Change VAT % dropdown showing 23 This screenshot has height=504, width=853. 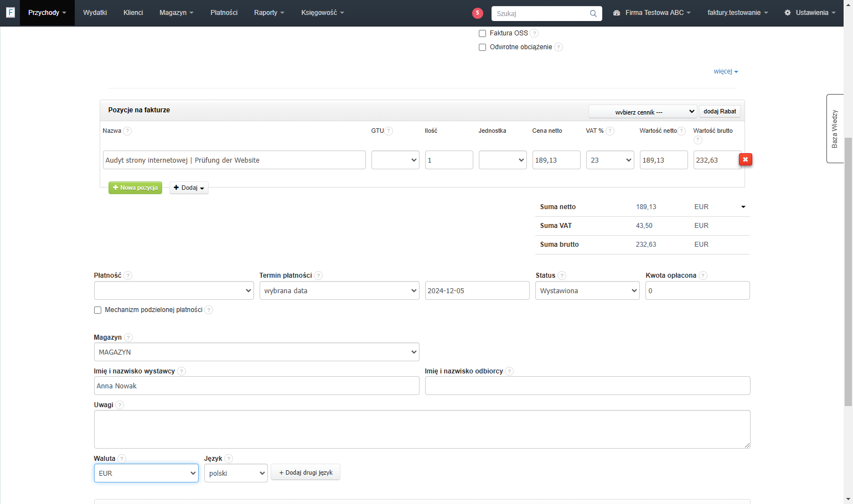[x=610, y=160]
